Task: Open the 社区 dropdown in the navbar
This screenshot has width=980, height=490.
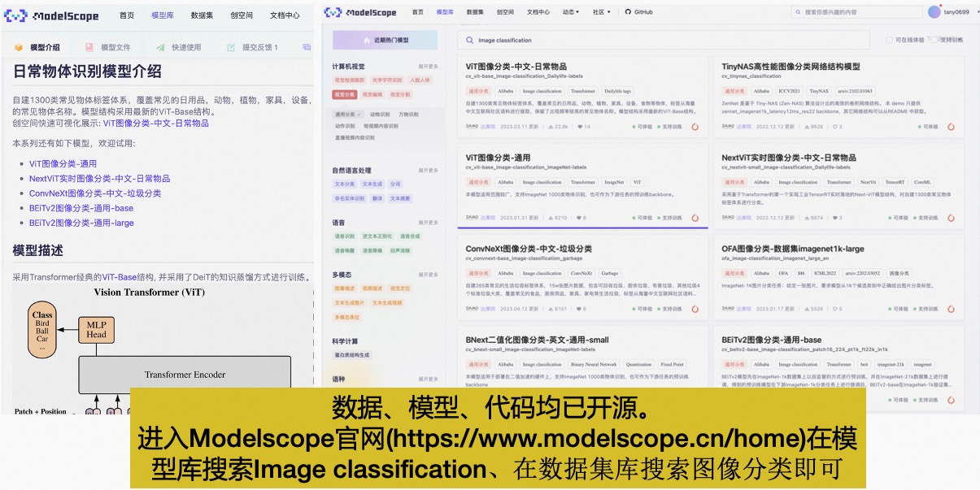Action: (602, 12)
